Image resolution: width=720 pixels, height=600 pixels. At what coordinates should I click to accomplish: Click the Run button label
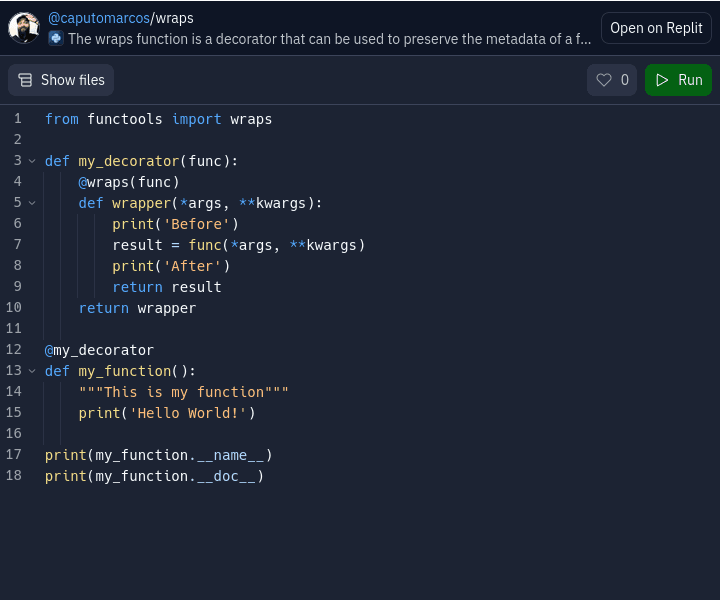[690, 80]
